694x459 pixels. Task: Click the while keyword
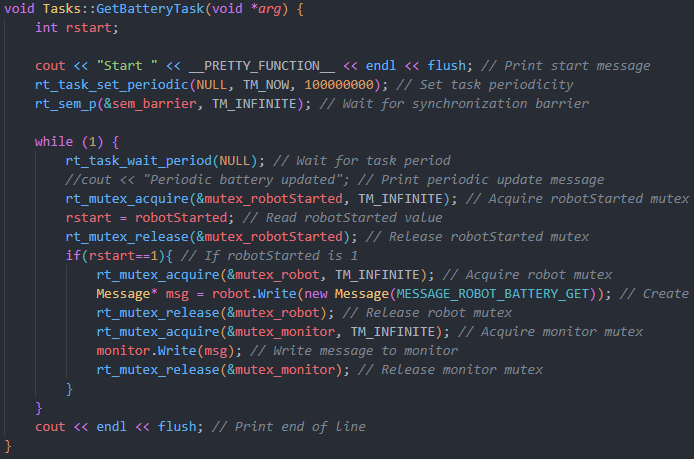(x=54, y=142)
